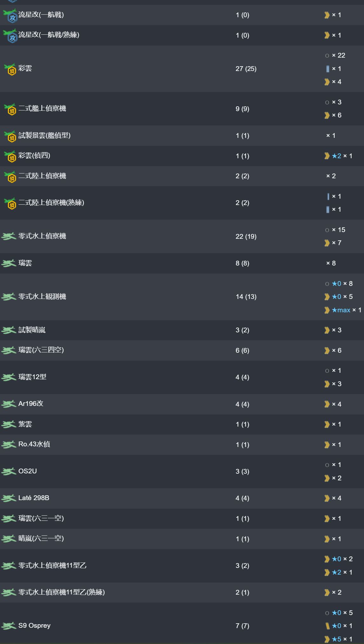
Task: Click the seaplane icon next to S9 Osprey
Action: 9,626
